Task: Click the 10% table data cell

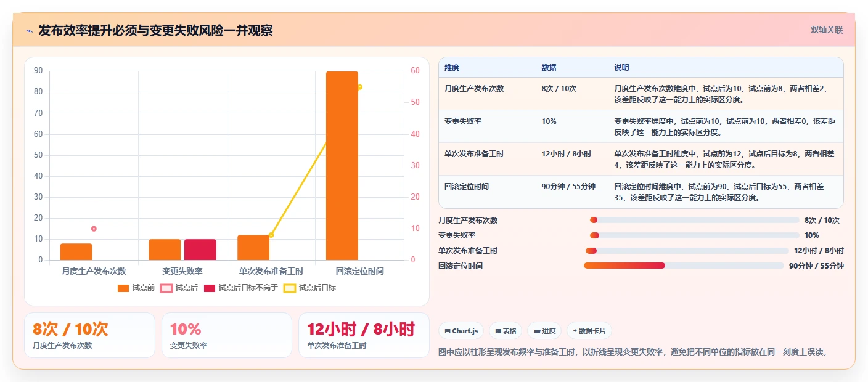Action: coord(549,121)
